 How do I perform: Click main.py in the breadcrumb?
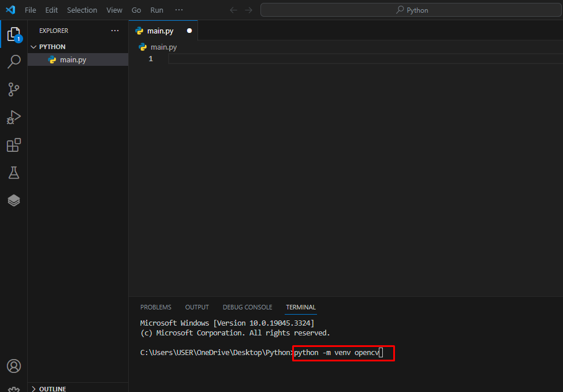click(163, 47)
